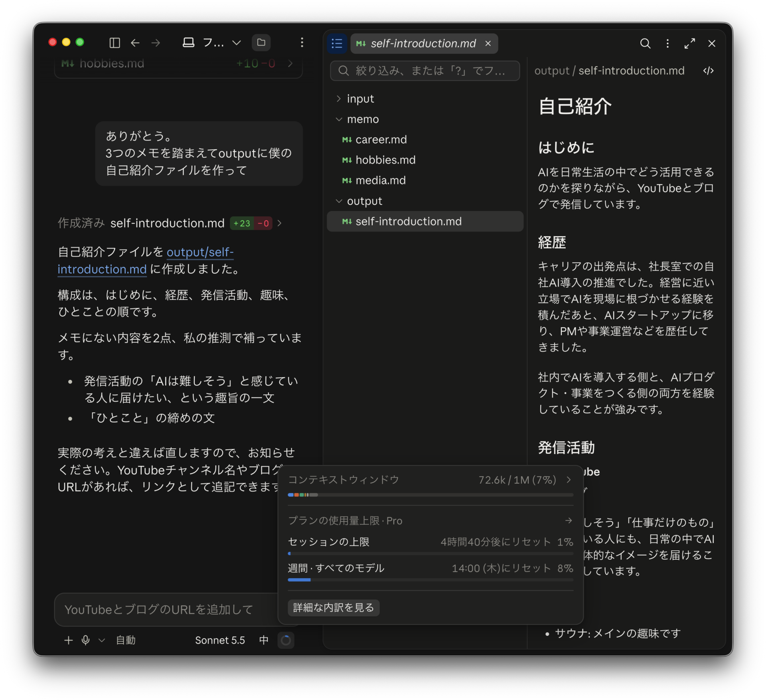The image size is (766, 700).
Task: Open the file panel's three-dot options menu
Action: click(667, 44)
